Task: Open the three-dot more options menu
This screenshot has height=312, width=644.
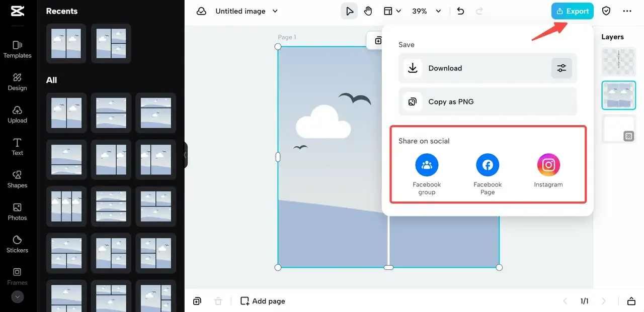Action: [627, 11]
